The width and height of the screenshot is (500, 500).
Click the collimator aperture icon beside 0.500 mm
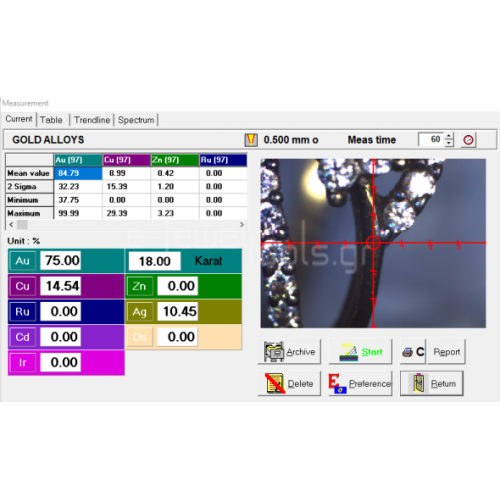pos(251,140)
